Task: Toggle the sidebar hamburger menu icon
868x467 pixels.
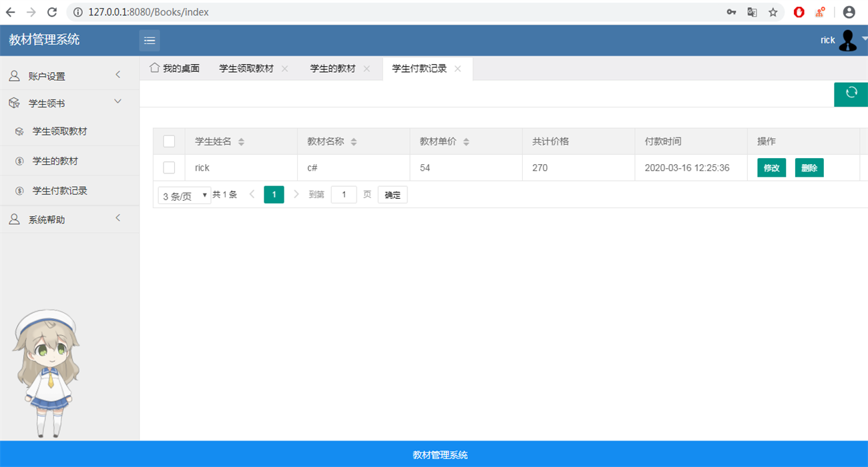Action: [x=150, y=41]
